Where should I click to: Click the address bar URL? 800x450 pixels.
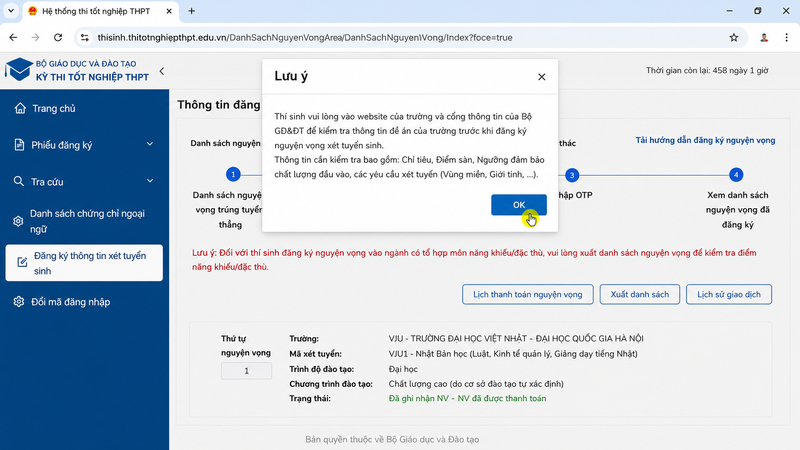[305, 38]
